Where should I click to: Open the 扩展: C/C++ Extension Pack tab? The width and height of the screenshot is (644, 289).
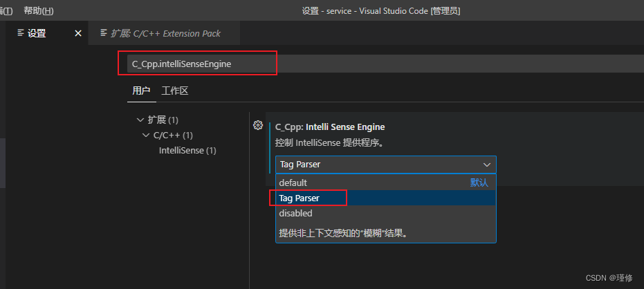pos(165,33)
